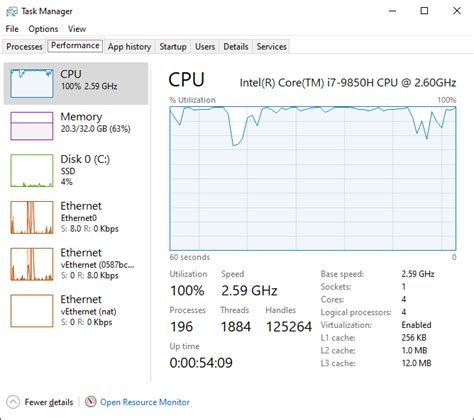Open the Disk 0 (C:) graph icon

(32, 170)
